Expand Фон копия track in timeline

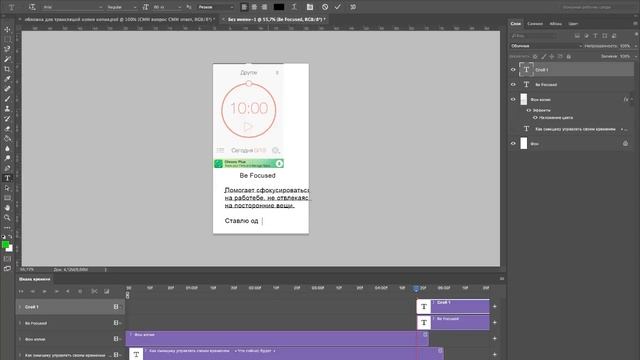tap(20, 339)
